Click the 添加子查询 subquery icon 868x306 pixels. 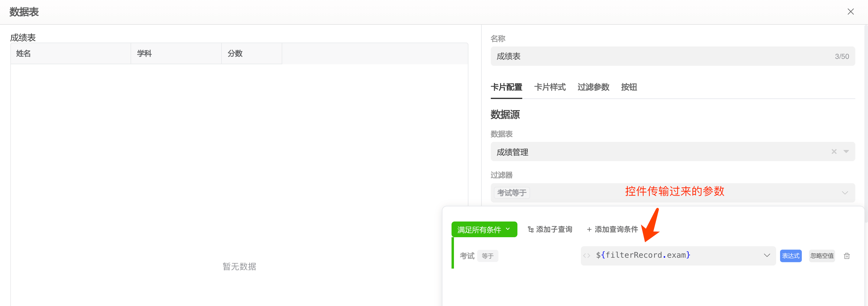(x=531, y=229)
